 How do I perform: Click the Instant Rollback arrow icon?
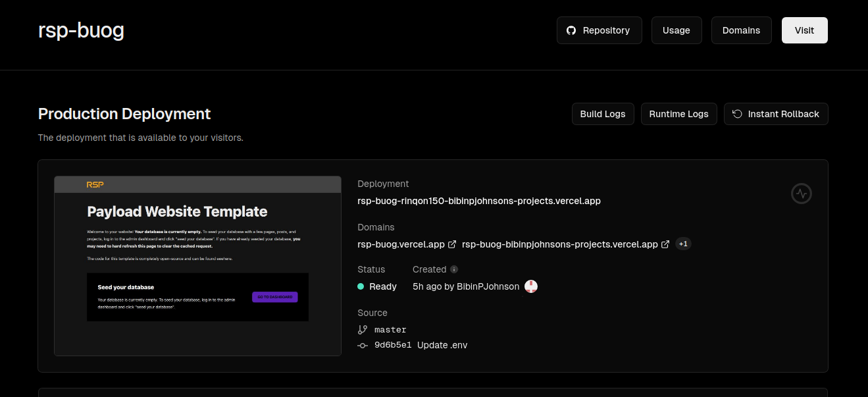(737, 114)
